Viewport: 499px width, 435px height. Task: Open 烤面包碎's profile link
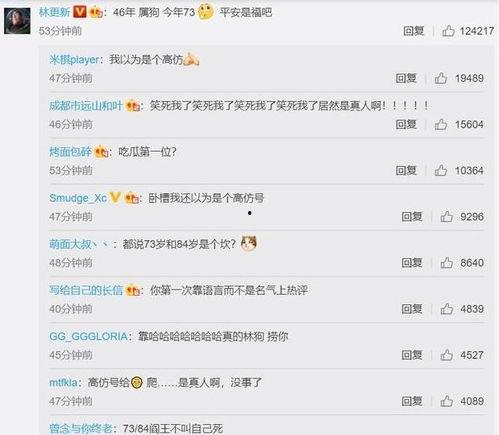click(x=70, y=152)
